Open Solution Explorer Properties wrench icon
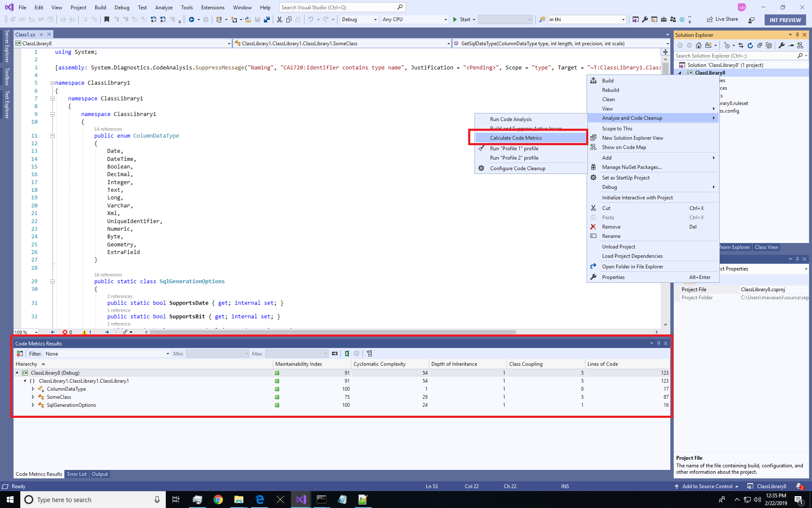 coord(782,45)
